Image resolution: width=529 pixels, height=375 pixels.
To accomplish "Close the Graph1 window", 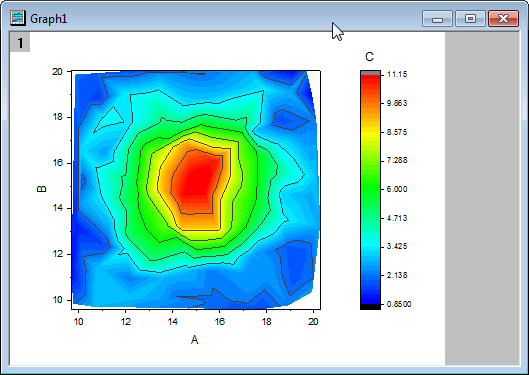I will [x=503, y=19].
